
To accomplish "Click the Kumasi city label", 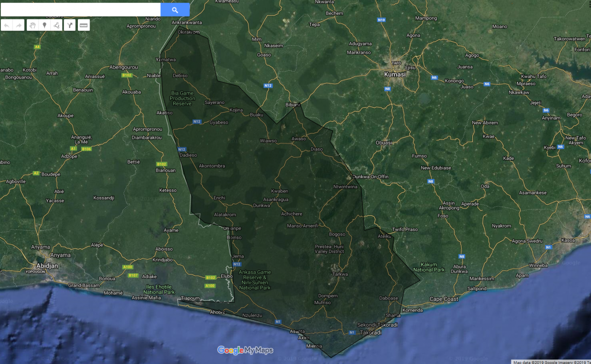I will [x=395, y=74].
